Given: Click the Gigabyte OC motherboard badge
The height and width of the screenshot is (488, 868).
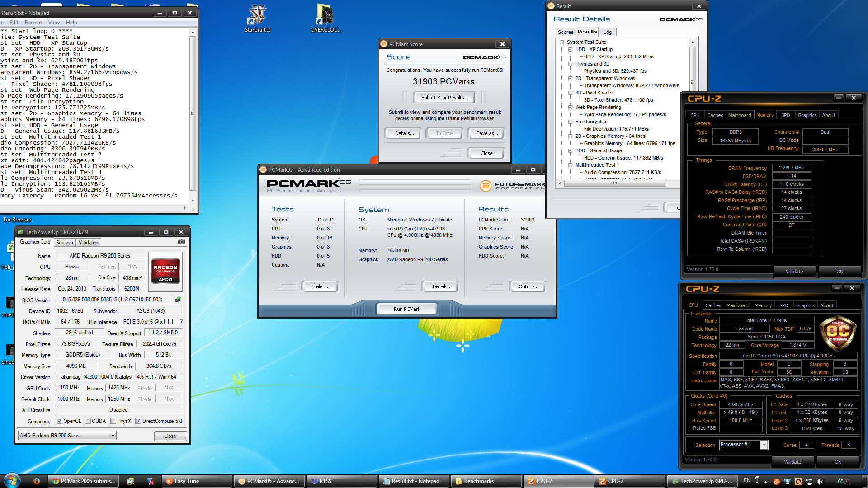Looking at the screenshot, I should (838, 333).
